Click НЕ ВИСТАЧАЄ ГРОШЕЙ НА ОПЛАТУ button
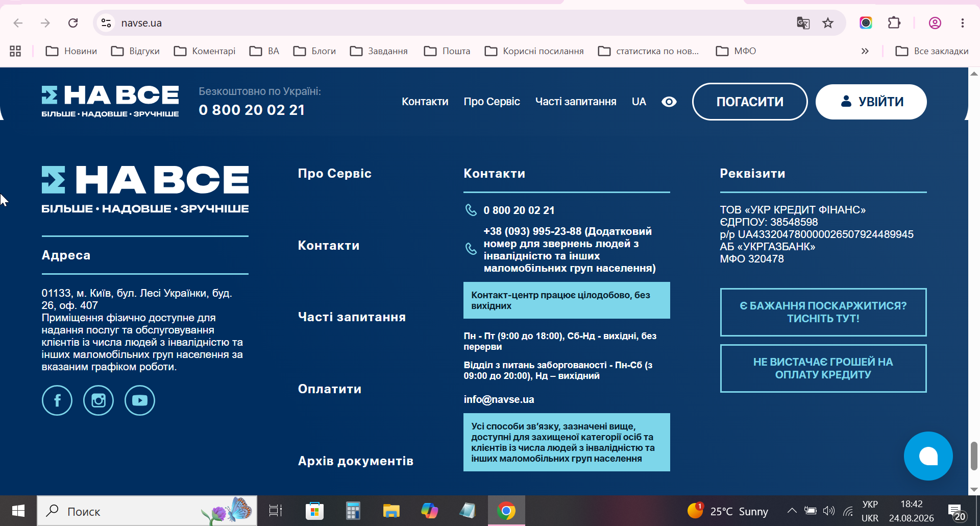The image size is (980, 526). click(823, 368)
